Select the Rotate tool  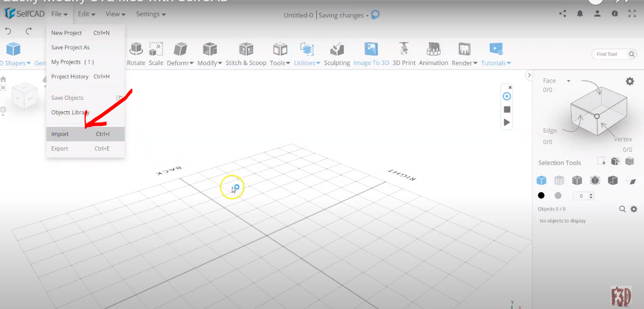click(136, 54)
